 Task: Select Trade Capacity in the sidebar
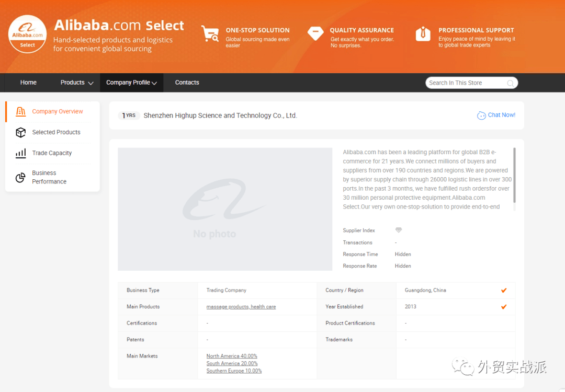[53, 153]
